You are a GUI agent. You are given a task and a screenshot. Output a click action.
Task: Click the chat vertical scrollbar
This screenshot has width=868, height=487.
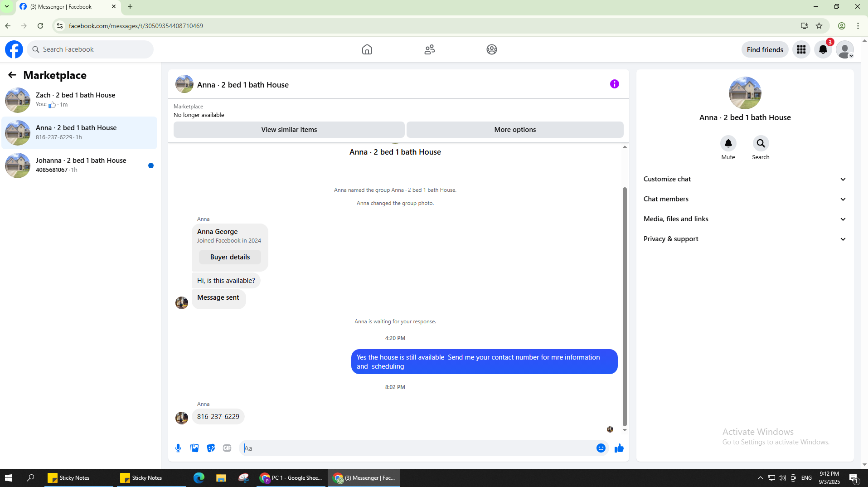(x=625, y=306)
